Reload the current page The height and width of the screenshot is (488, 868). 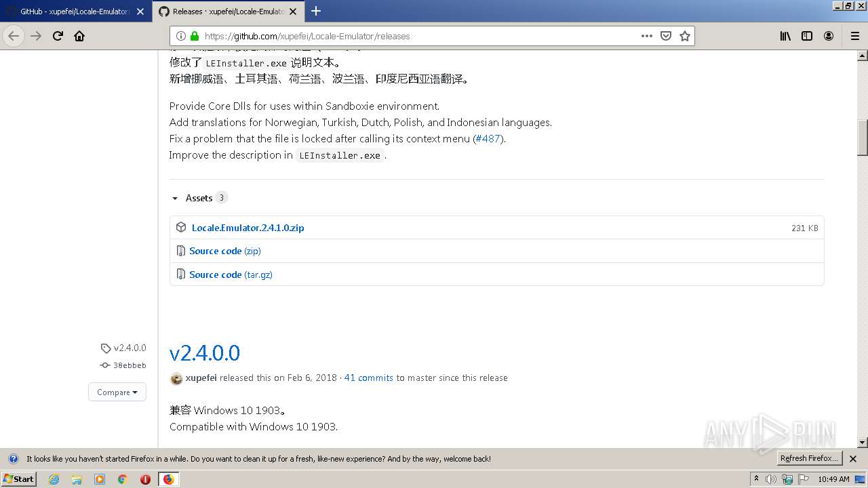coord(58,36)
